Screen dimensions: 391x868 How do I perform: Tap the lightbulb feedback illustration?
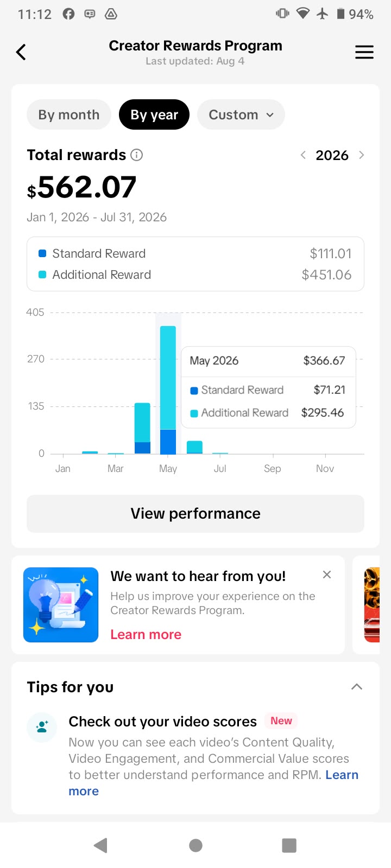coord(61,605)
